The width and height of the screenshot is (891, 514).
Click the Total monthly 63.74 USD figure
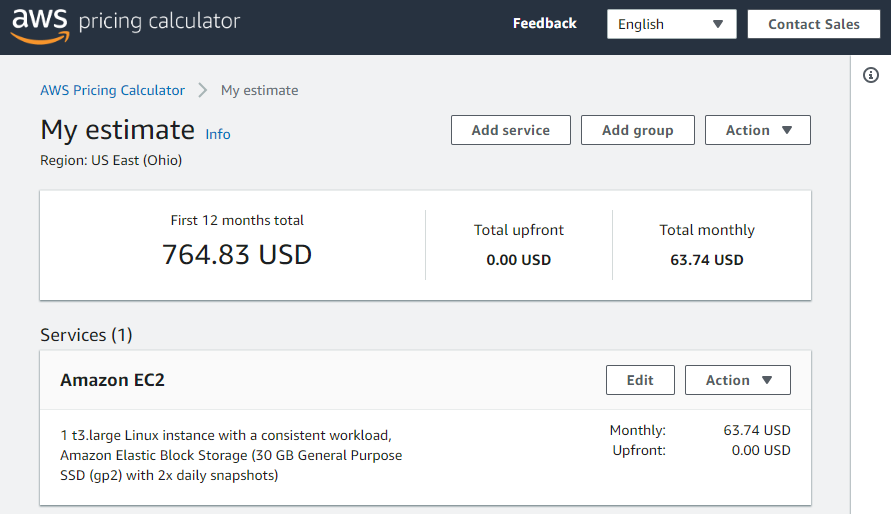(706, 260)
